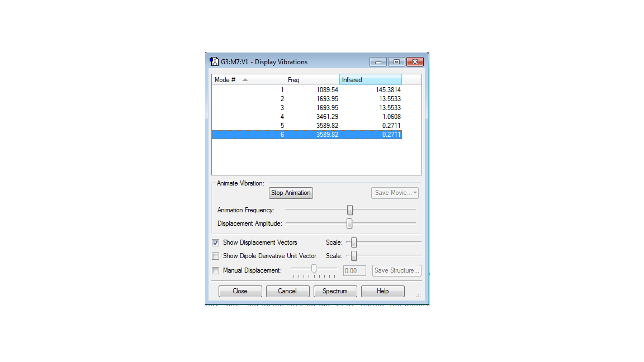The width and height of the screenshot is (644, 362).
Task: Click the Save Structure button
Action: click(397, 270)
